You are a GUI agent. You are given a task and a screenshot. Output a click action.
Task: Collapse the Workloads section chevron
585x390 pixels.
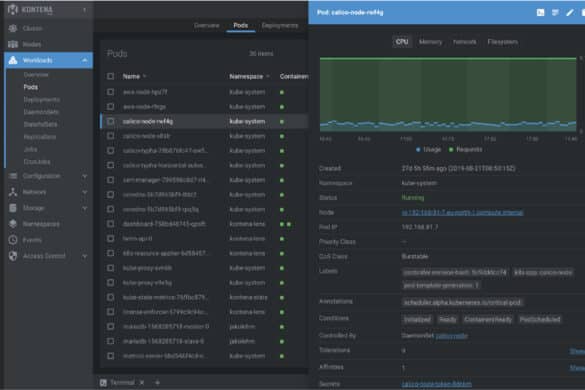coord(85,60)
